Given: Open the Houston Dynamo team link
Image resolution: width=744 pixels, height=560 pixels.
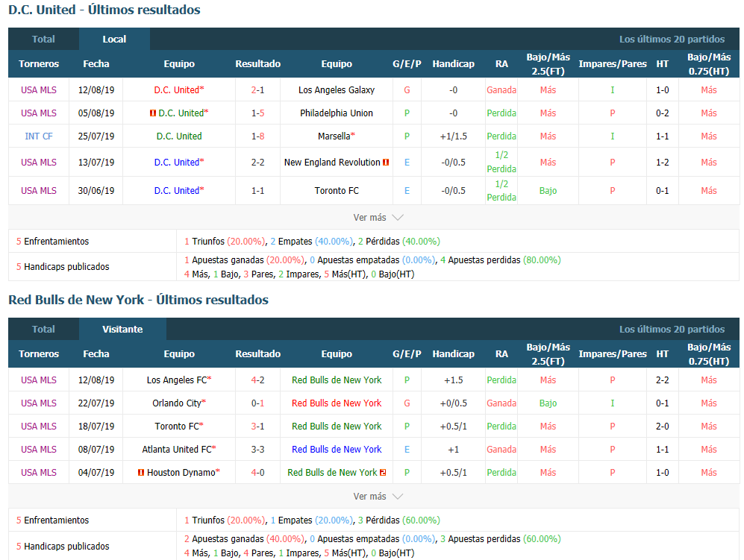Looking at the screenshot, I should (181, 473).
